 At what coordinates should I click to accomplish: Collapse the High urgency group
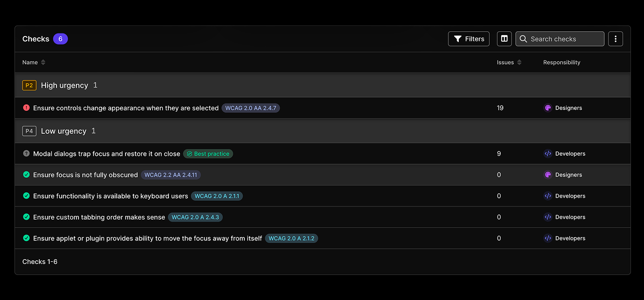coord(322,85)
